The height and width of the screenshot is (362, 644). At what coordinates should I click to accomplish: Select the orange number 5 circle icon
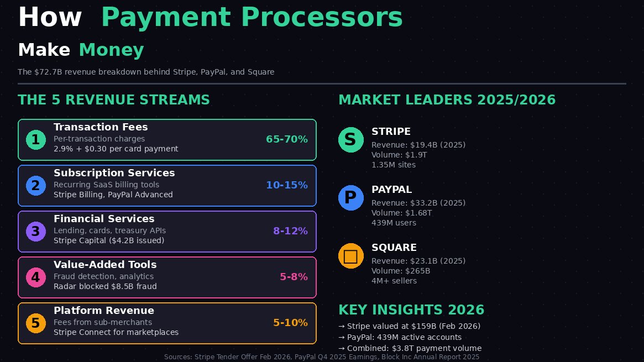[x=36, y=323]
